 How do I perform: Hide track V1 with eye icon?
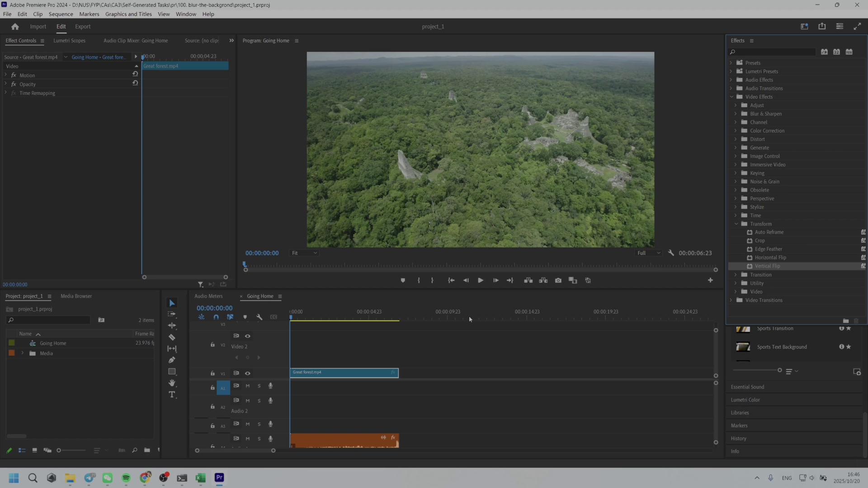pos(248,373)
